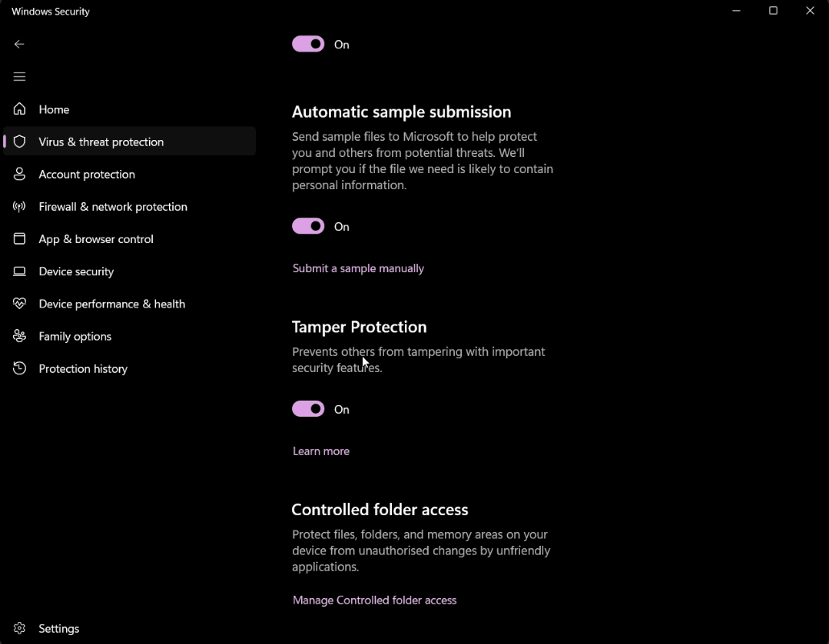Open Firewall & network protection icon
Image resolution: width=829 pixels, height=644 pixels.
point(19,206)
